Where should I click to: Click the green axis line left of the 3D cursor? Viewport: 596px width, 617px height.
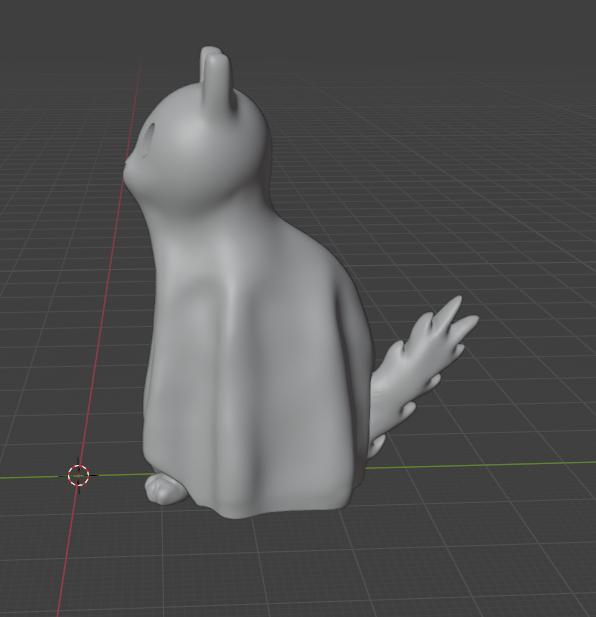(30, 477)
